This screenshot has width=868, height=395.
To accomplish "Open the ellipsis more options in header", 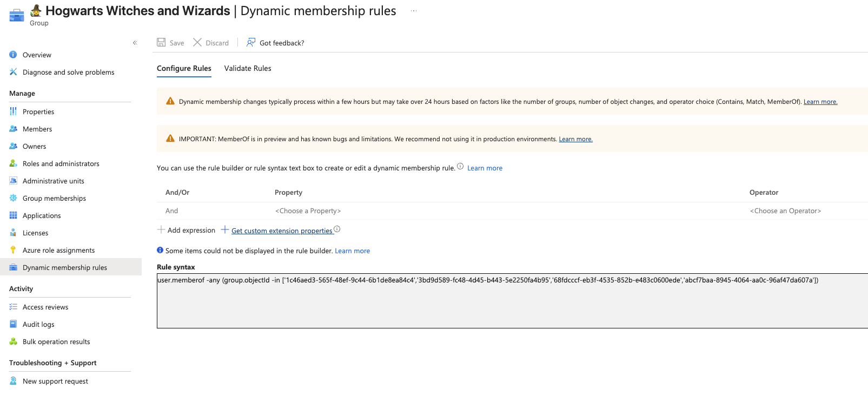I will pyautogui.click(x=414, y=11).
